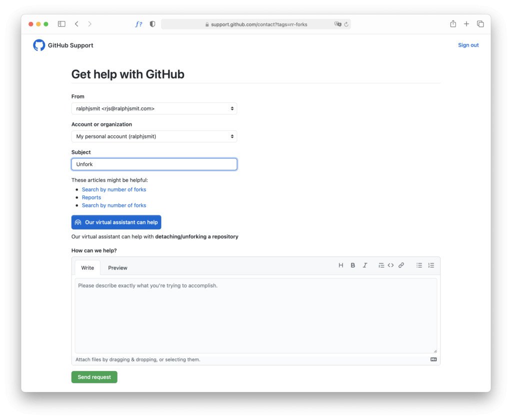Apply italic formatting in the editor toolbar

(x=365, y=265)
